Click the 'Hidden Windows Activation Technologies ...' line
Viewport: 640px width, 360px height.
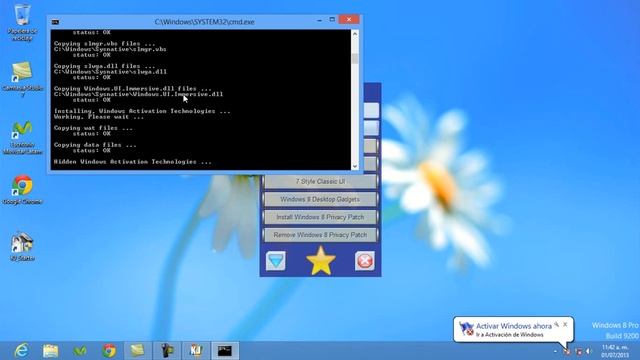pyautogui.click(x=133, y=162)
